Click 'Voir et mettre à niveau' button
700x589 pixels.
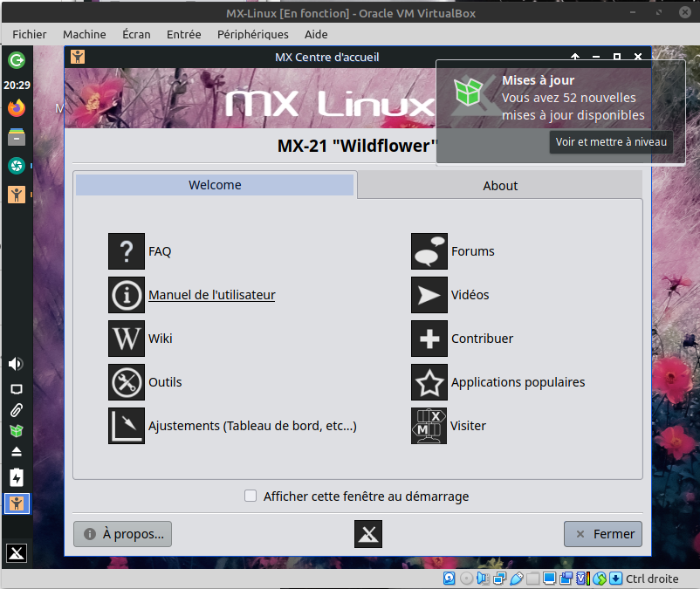click(611, 142)
